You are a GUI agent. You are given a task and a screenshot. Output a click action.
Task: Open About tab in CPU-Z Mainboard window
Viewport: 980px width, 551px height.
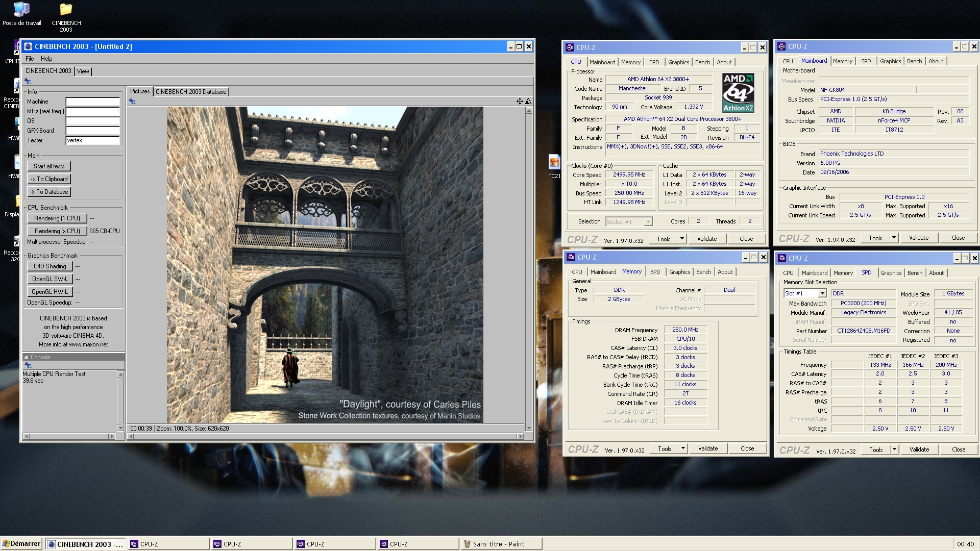936,61
